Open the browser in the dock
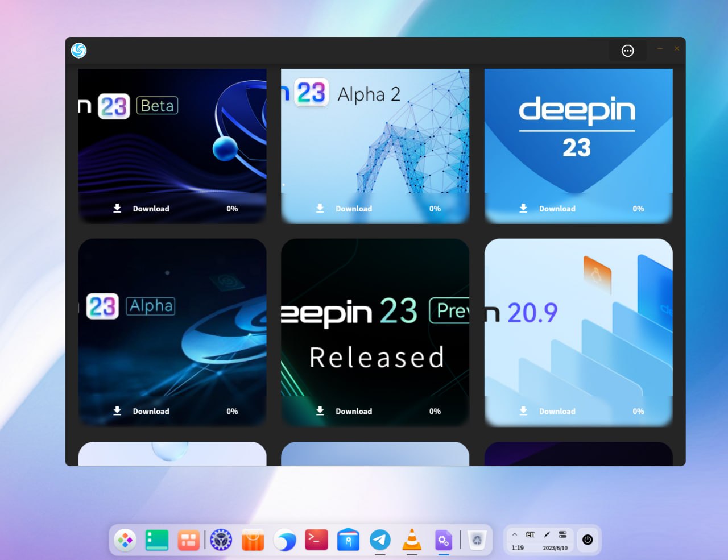This screenshot has height=560, width=728. pos(285,540)
